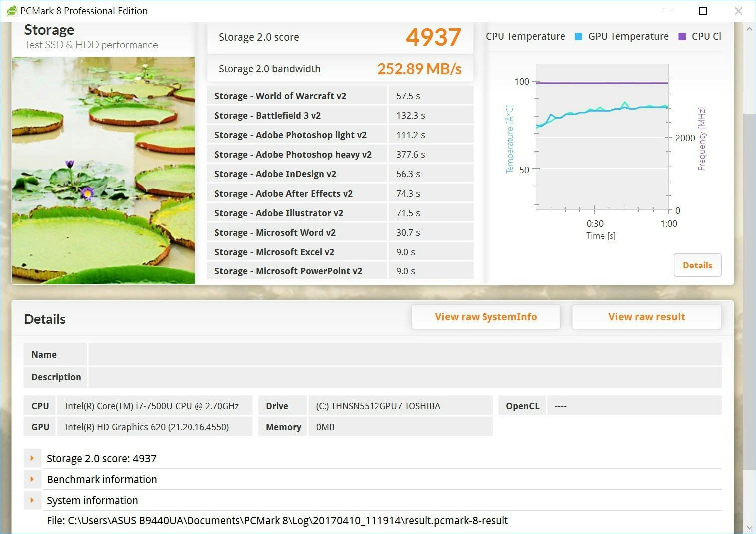756x534 pixels.
Task: Select "Storage - Microsoft PowerPoint v2" label
Action: coord(288,271)
